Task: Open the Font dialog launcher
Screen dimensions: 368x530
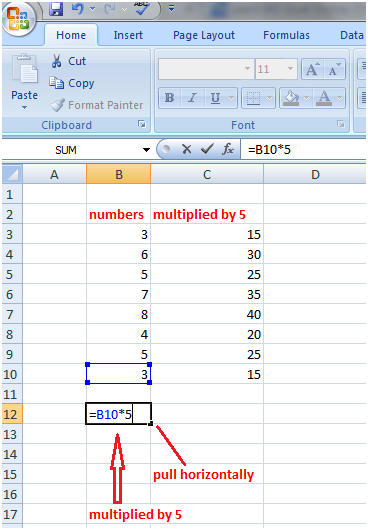Action: coord(341,124)
